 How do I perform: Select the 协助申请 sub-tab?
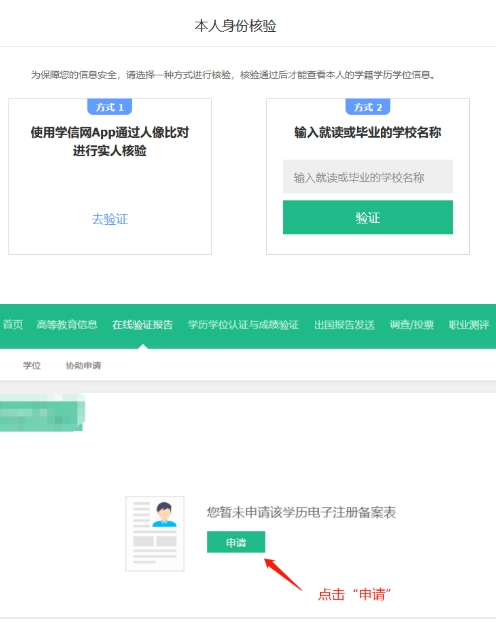(x=83, y=365)
